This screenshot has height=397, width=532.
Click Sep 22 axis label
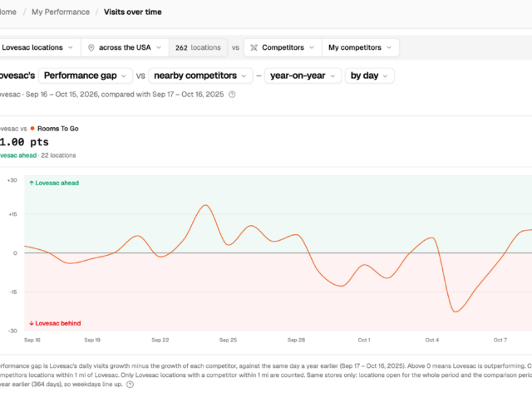[x=160, y=340]
